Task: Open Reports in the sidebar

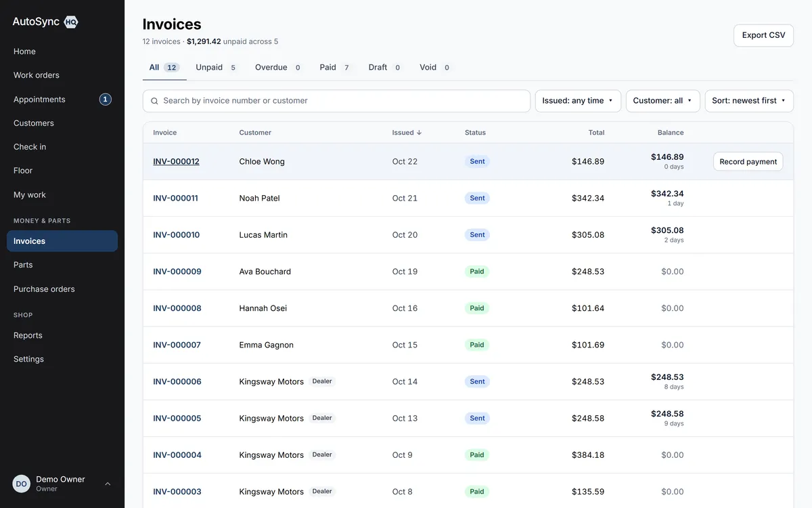Action: tap(62, 335)
